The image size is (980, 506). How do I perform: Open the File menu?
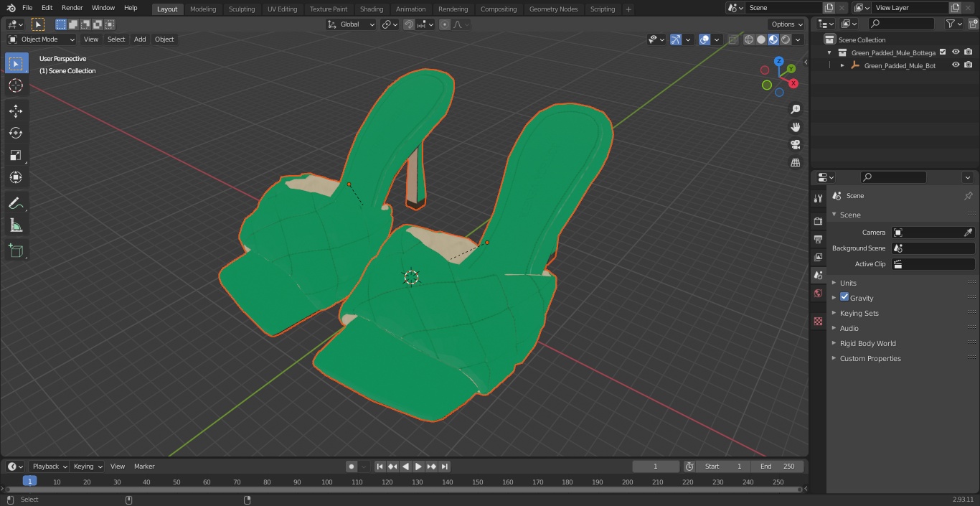(x=27, y=8)
